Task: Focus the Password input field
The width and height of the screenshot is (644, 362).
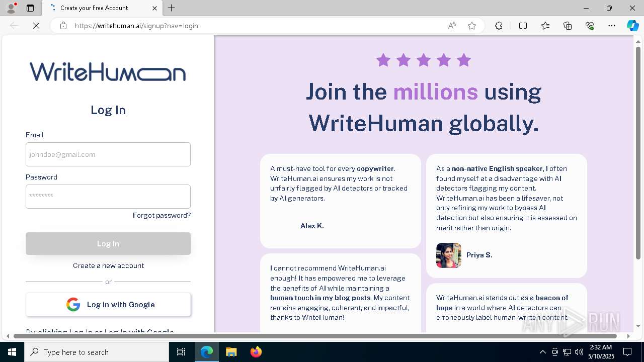Action: pos(108,197)
